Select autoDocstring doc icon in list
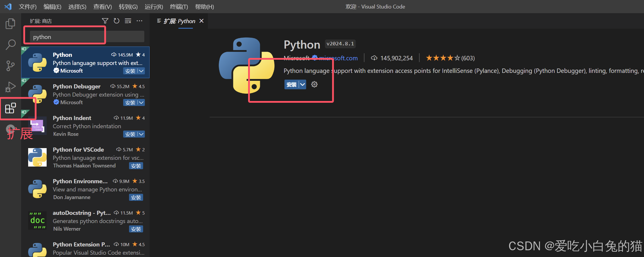 pyautogui.click(x=37, y=221)
